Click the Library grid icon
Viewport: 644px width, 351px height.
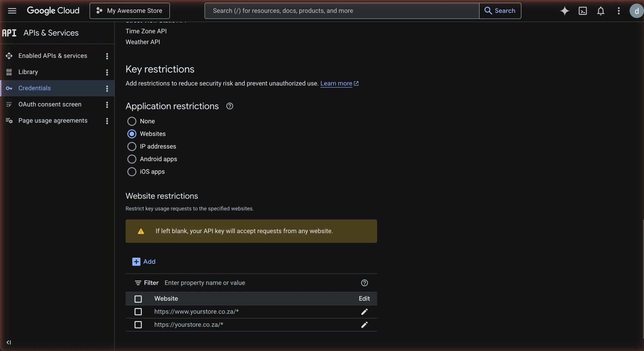(9, 72)
